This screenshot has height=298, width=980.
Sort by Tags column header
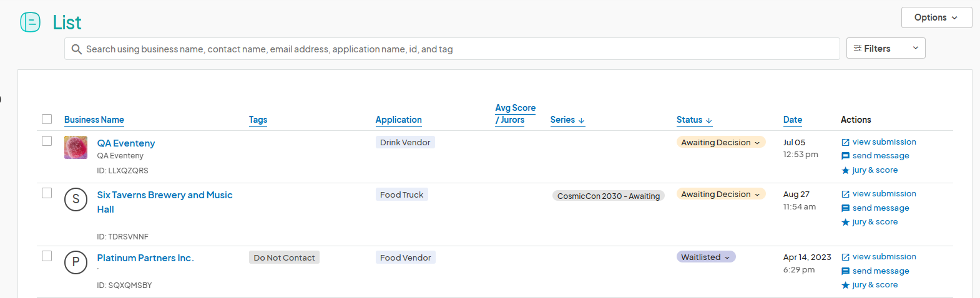point(258,120)
